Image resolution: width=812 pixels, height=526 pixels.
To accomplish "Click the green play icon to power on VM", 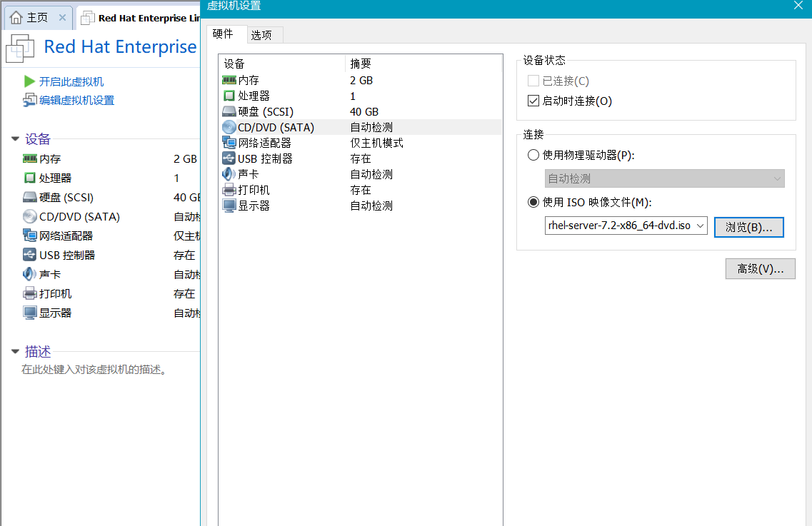I will point(29,81).
